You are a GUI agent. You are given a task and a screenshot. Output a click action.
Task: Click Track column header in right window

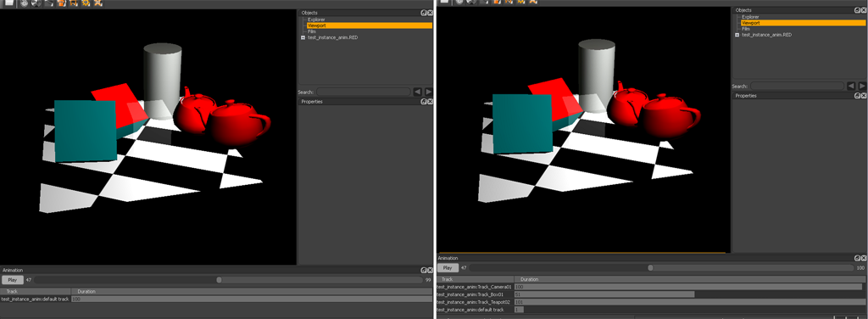pos(475,279)
